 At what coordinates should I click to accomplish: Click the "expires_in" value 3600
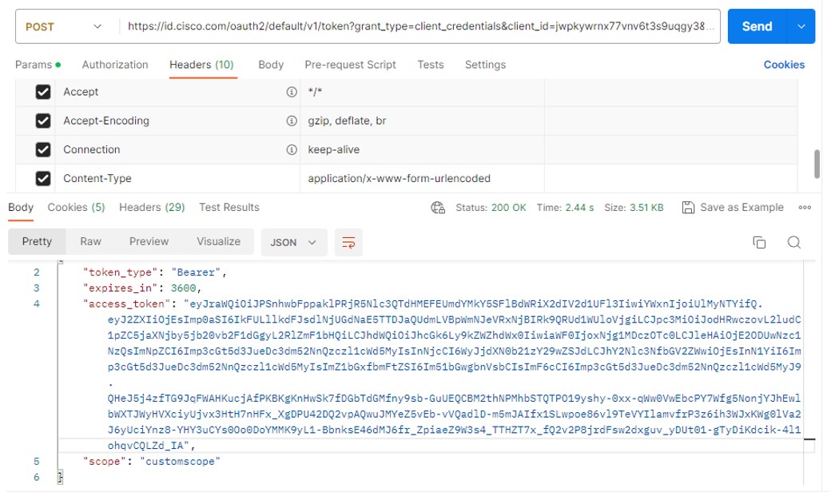point(183,288)
